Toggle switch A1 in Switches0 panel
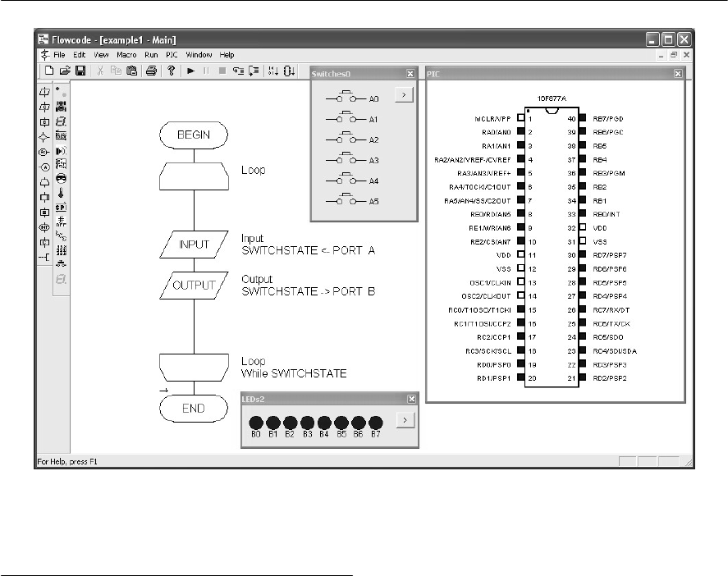The height and width of the screenshot is (576, 728). [x=346, y=117]
